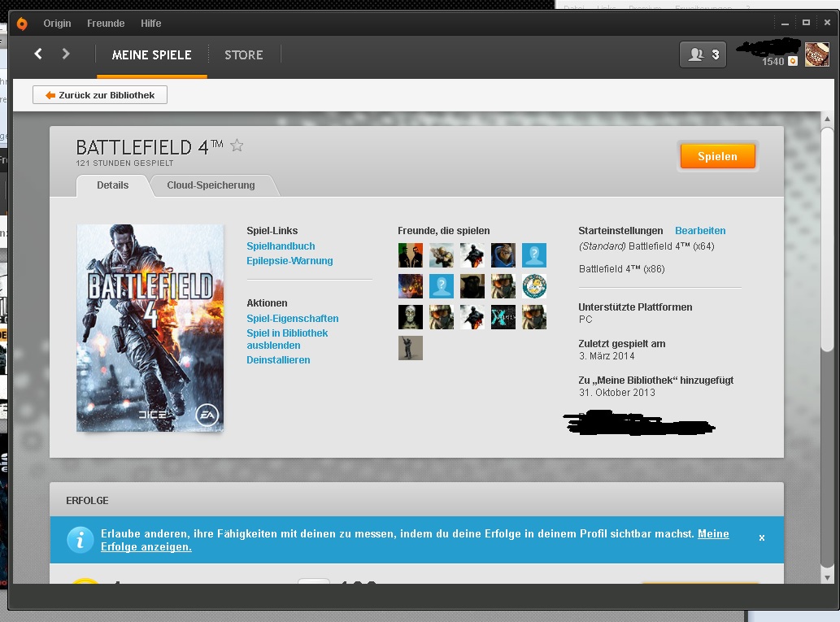Screen dimensions: 840x622
Task: Click the '3. März 2014' date text
Action: (x=607, y=356)
